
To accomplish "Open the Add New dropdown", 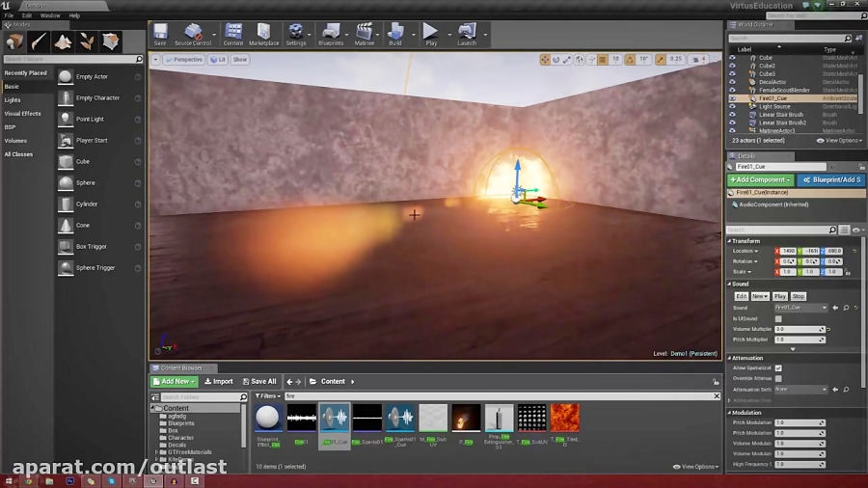I will click(174, 381).
